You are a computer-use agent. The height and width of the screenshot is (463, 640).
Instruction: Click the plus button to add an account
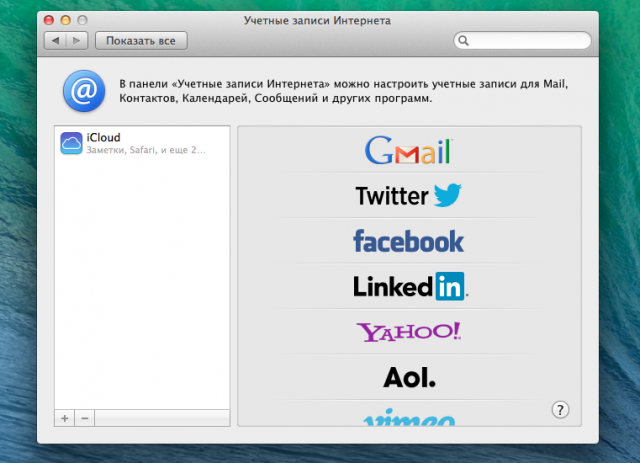pyautogui.click(x=64, y=418)
